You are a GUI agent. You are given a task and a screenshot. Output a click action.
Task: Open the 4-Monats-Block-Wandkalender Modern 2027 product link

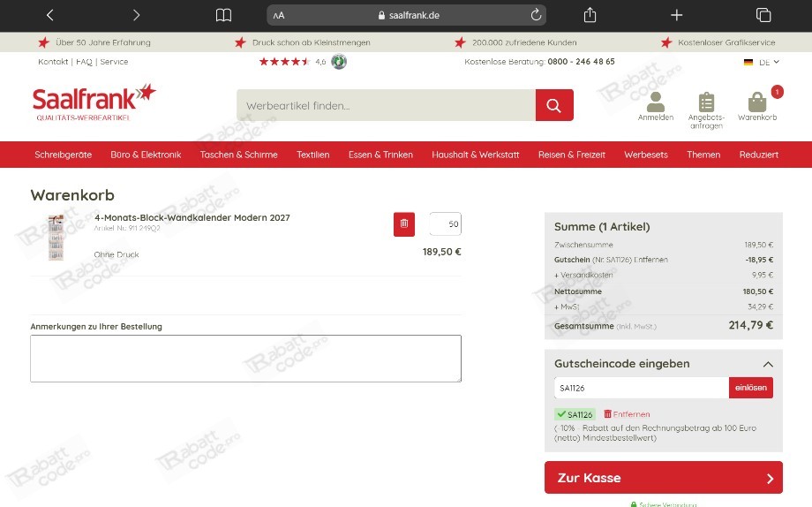click(x=192, y=218)
